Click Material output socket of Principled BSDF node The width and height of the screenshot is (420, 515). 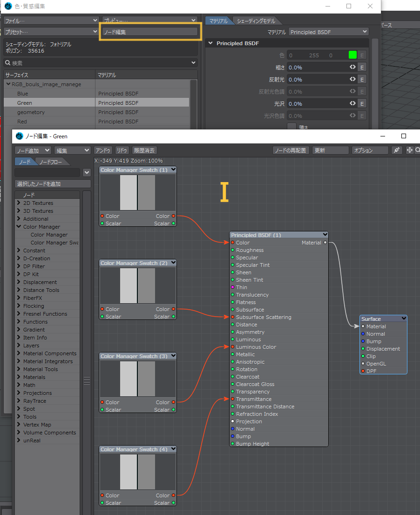tap(325, 243)
